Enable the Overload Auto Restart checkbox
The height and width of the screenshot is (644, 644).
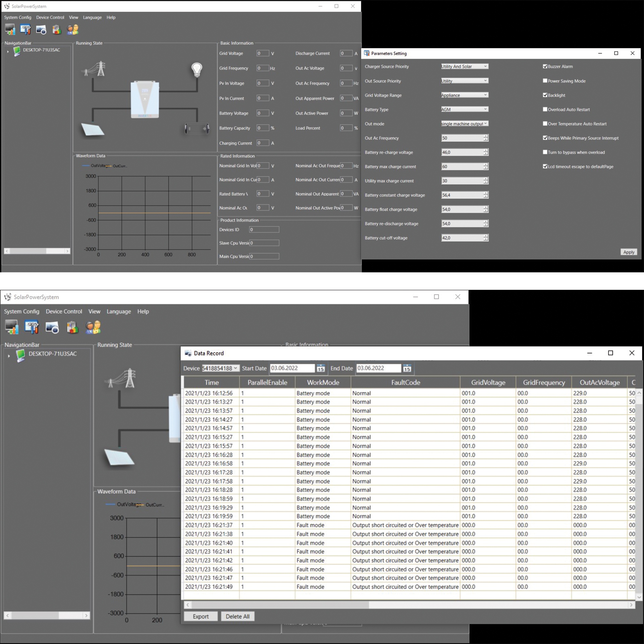[x=545, y=109]
